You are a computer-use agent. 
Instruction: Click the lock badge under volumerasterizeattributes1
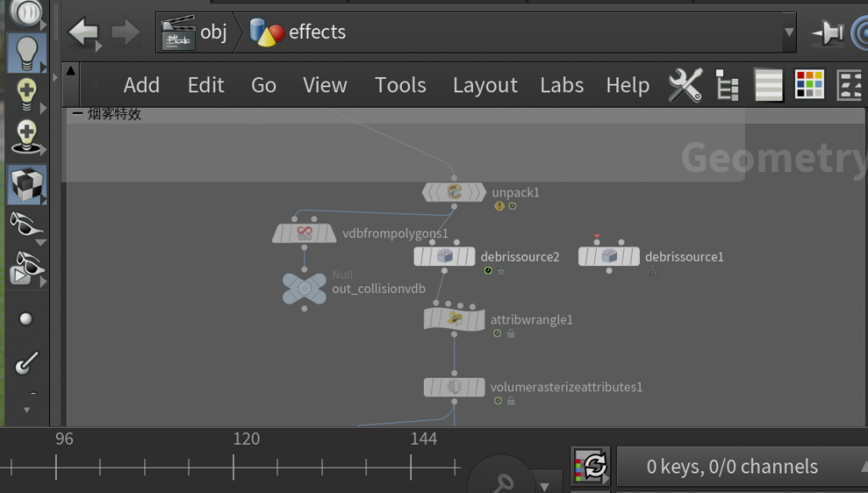pos(511,402)
